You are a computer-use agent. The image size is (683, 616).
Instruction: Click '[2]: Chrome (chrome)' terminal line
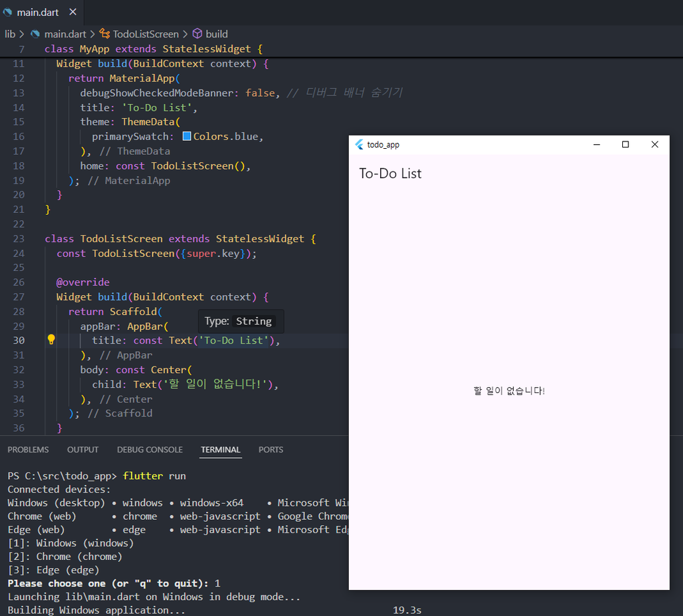65,557
